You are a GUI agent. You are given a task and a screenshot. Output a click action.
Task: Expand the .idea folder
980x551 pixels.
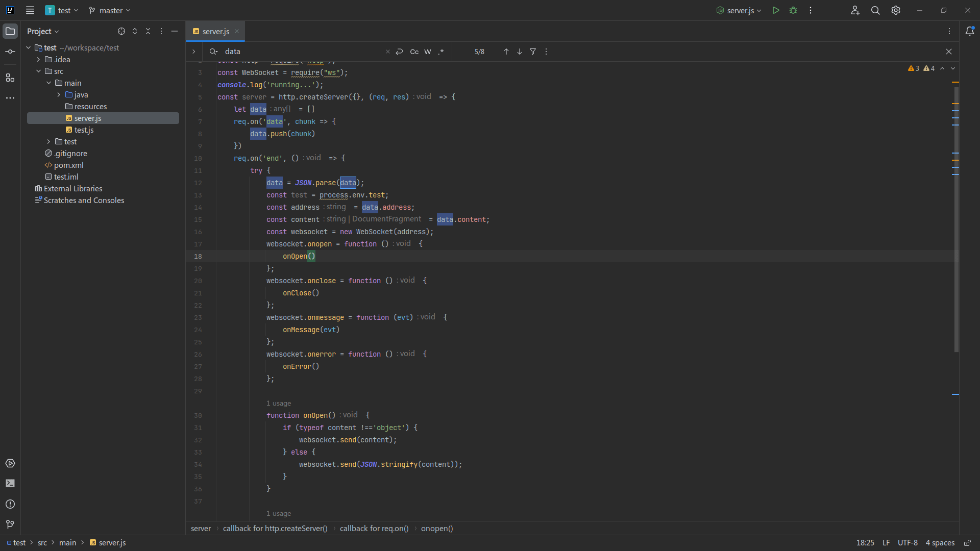click(x=38, y=59)
